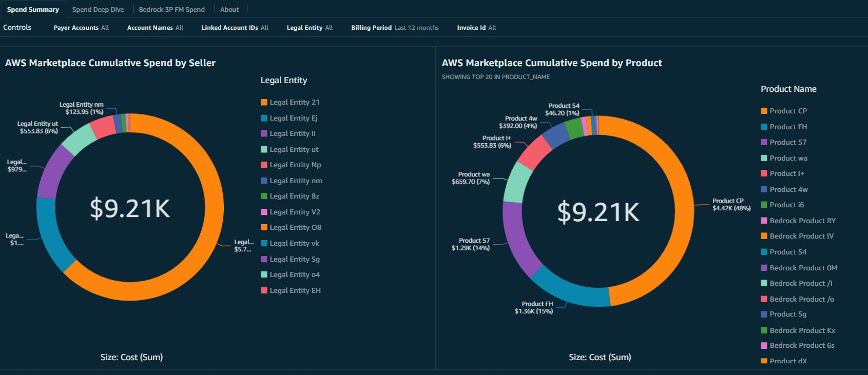This screenshot has height=375, width=868.
Task: Select the green Legal Entity 8z swatch
Action: coord(264,196)
